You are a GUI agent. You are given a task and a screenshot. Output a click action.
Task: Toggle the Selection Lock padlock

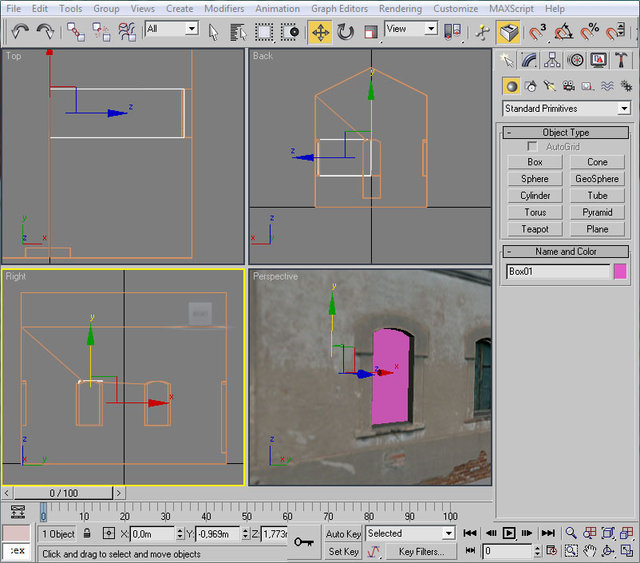pos(88,534)
